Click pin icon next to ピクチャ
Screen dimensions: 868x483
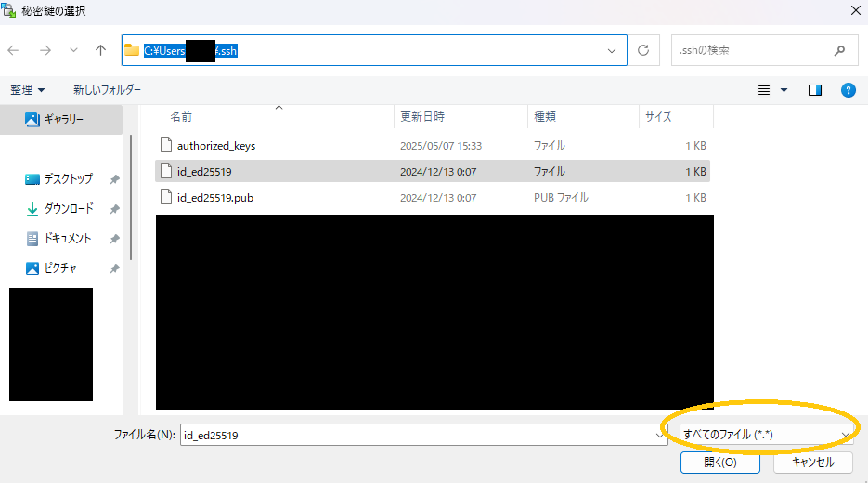tap(114, 268)
